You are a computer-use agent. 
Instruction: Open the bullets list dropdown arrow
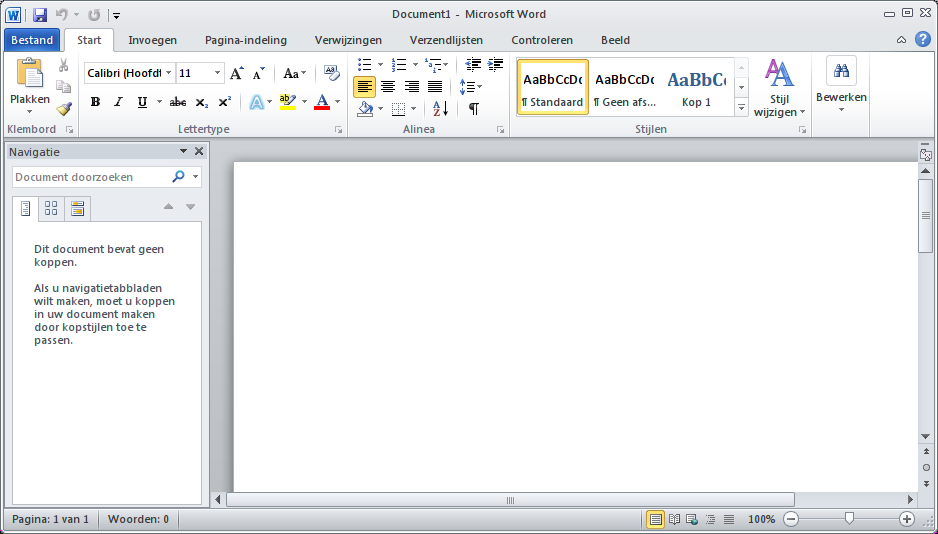380,65
